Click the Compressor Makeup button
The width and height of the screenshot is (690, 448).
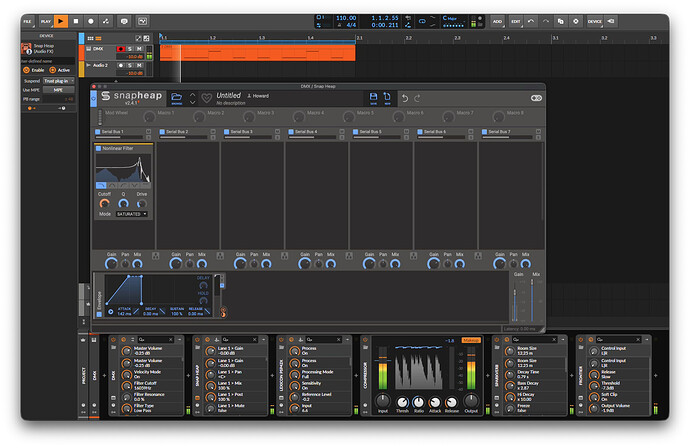click(470, 340)
